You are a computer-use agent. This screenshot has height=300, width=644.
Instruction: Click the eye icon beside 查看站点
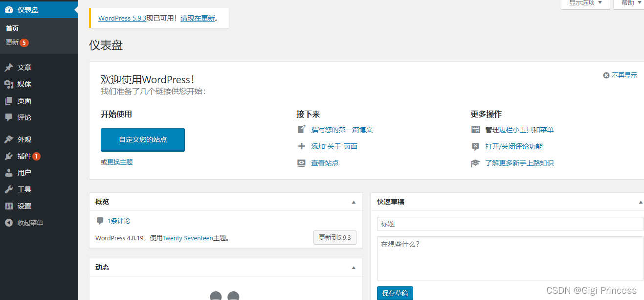302,163
